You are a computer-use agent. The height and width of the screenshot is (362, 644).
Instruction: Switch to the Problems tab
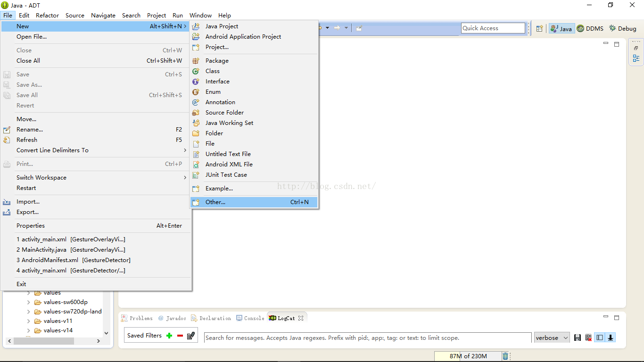137,318
